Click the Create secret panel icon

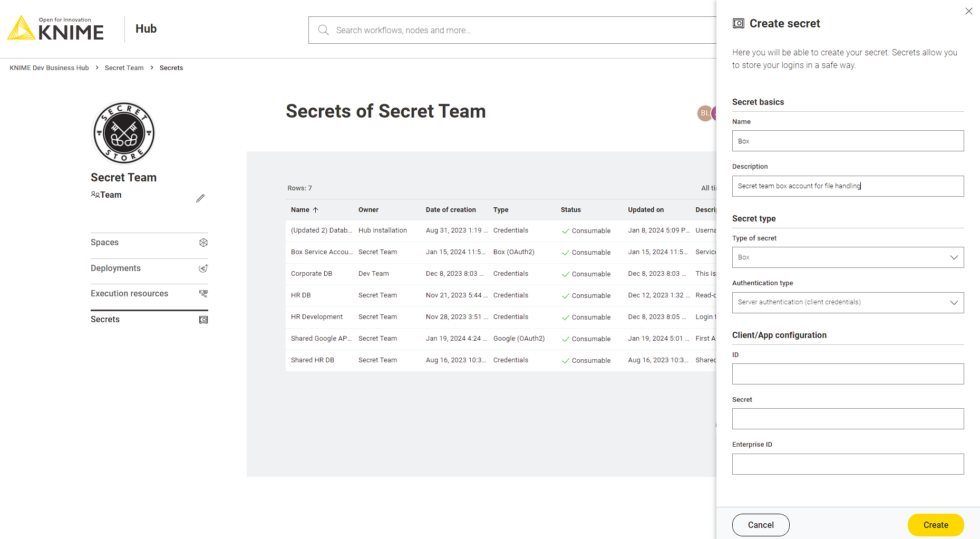[739, 23]
